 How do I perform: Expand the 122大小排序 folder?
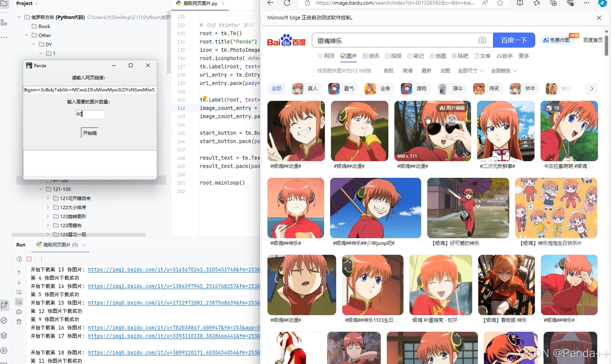click(48, 208)
